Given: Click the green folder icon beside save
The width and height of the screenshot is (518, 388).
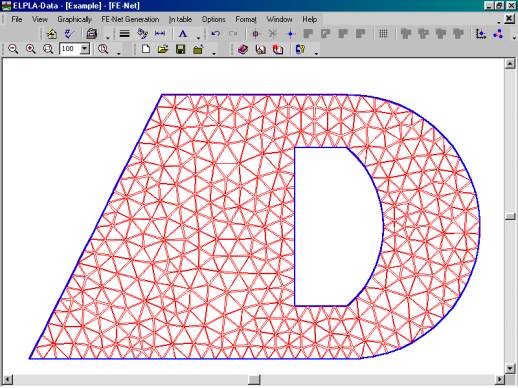Looking at the screenshot, I should [x=198, y=49].
